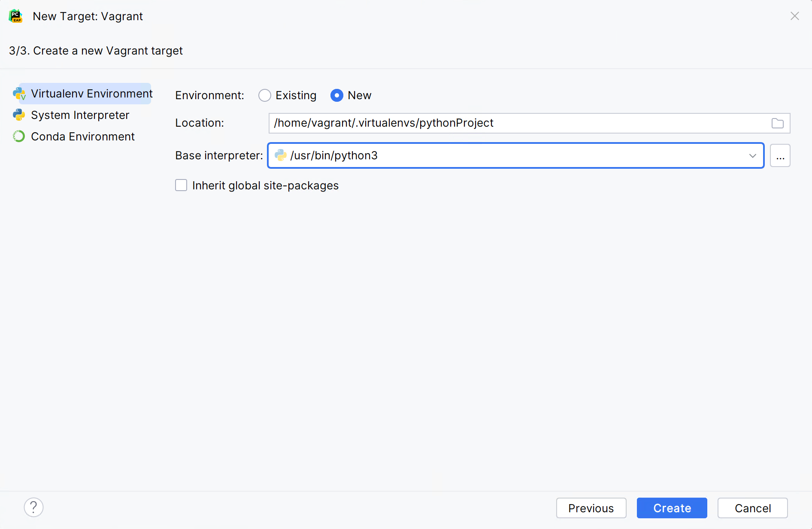Switch to Conda Environment section
Viewport: 812px width, 529px height.
point(82,136)
